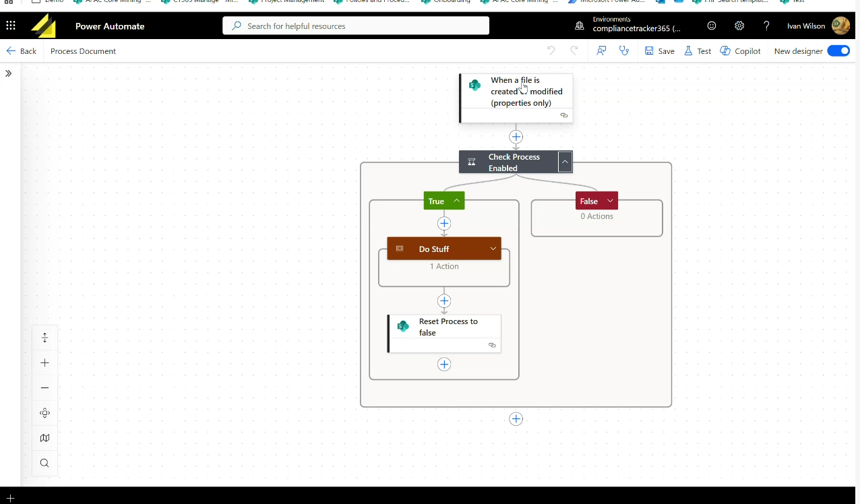Expand the left side panel chevron
This screenshot has width=860, height=504.
pyautogui.click(x=9, y=73)
